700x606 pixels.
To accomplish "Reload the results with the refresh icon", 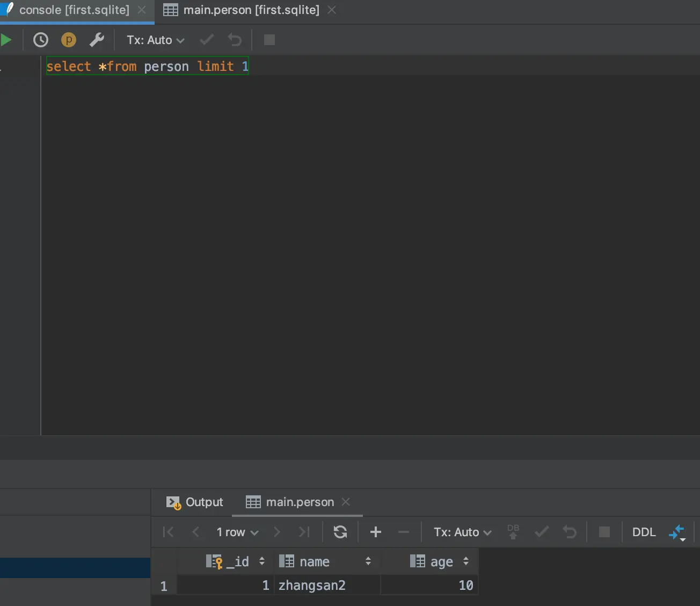I will (x=340, y=532).
